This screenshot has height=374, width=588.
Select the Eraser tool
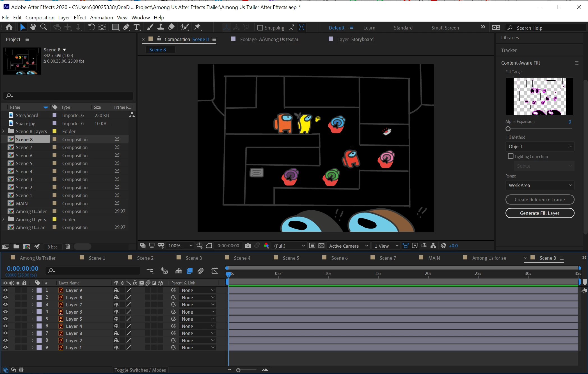(x=171, y=27)
